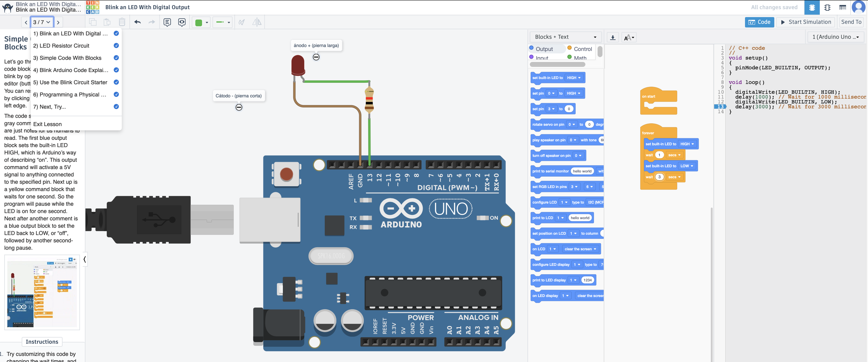Switch to schematic view icon
Screen dimensions: 868x362
tap(827, 7)
